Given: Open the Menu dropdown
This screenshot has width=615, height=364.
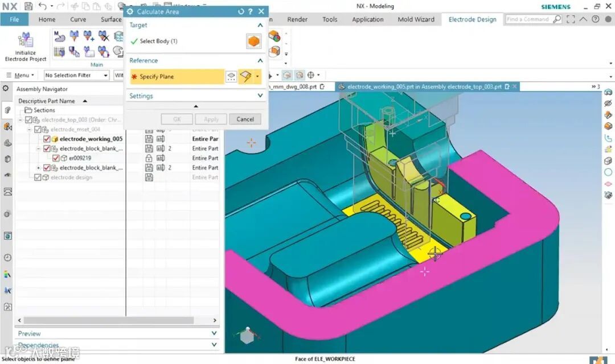Looking at the screenshot, I should (21, 75).
